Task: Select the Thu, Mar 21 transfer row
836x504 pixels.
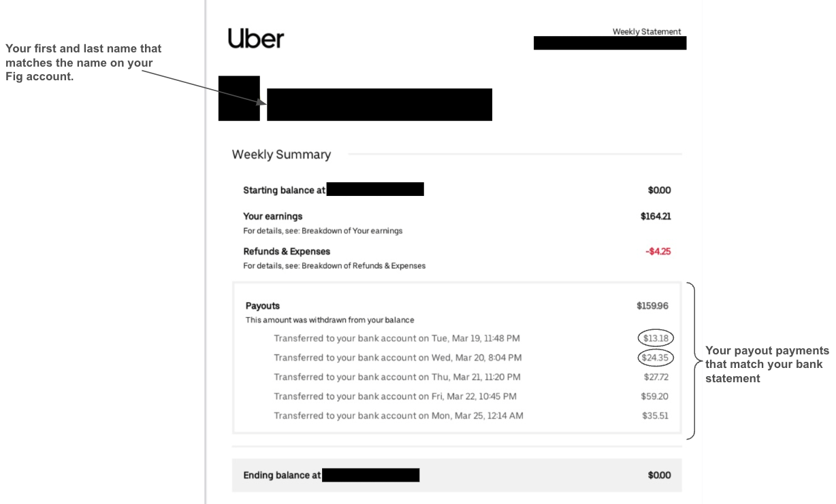Action: tap(397, 377)
